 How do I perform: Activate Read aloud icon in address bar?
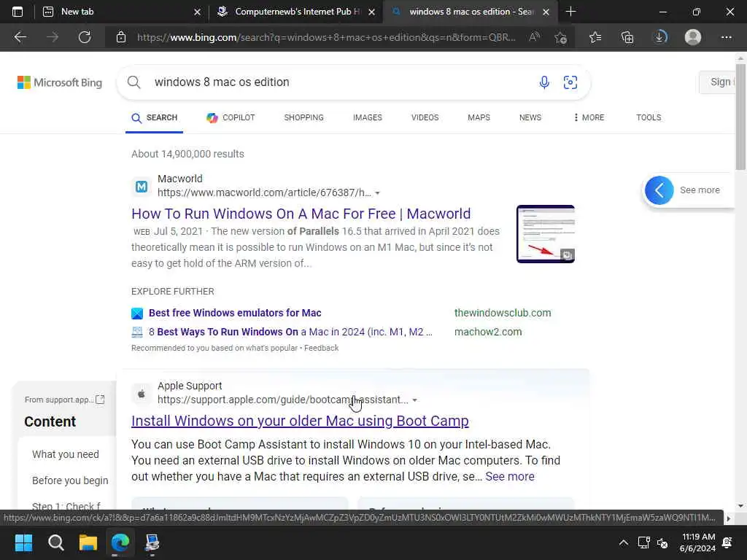535,37
